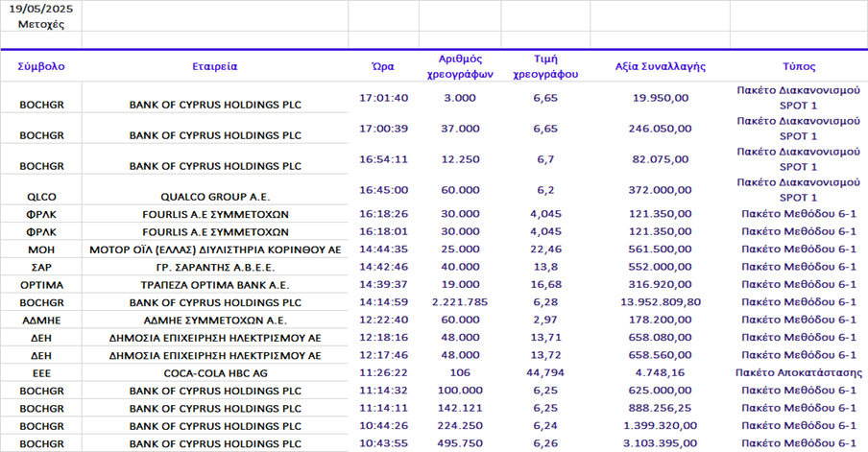Select quantity 100.000
Viewport: 868px width, 452px height.
(460, 391)
